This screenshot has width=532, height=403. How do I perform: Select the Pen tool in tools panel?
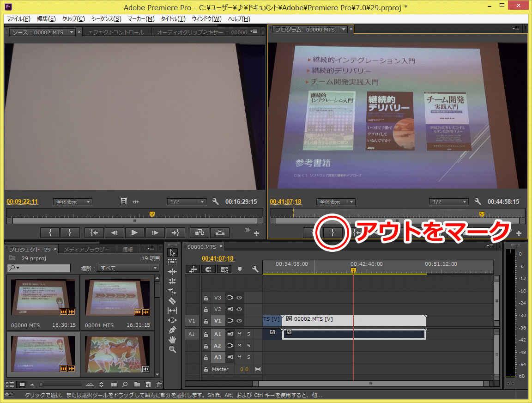[172, 330]
